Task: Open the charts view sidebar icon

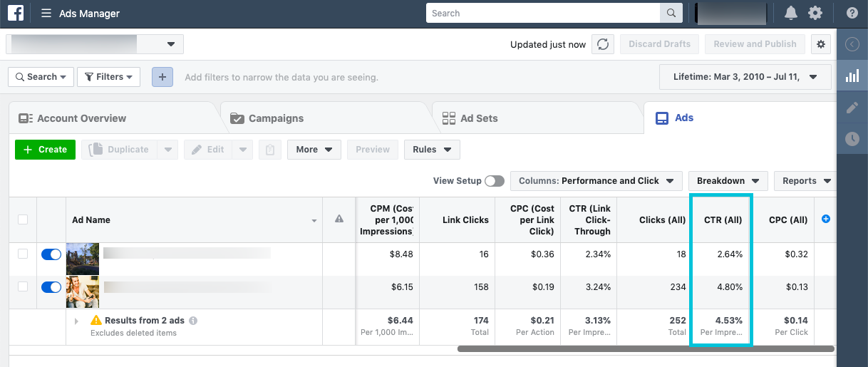Action: click(852, 76)
